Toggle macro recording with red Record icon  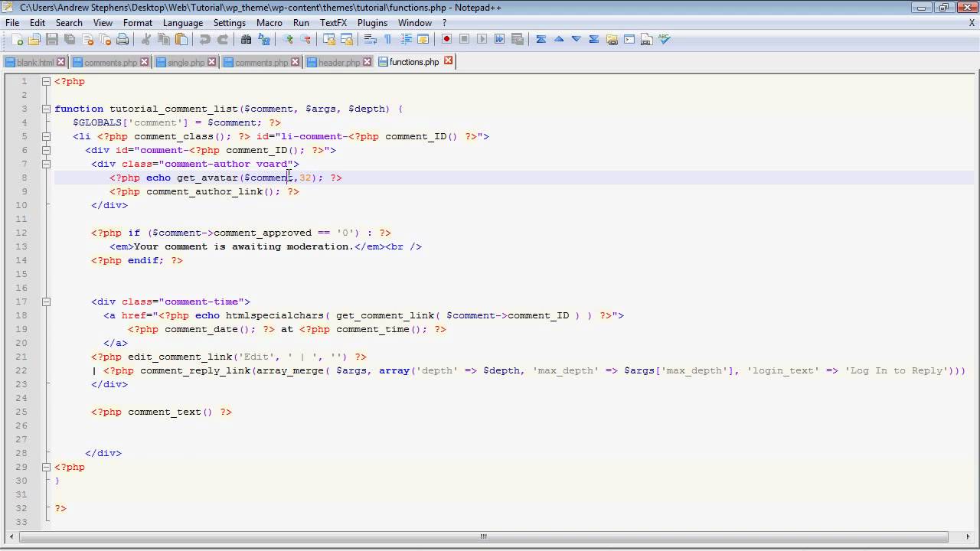pyautogui.click(x=446, y=40)
